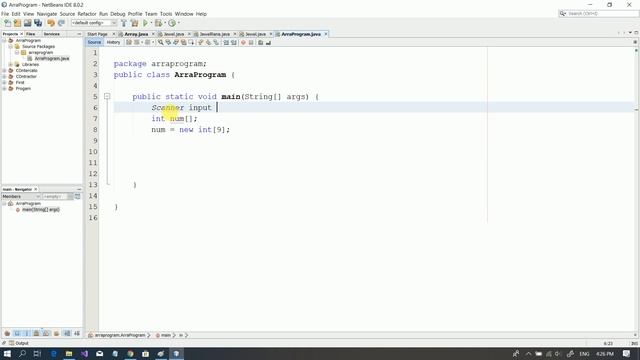
Task: Open the Run button dropdown arrow
Action: click(x=151, y=23)
